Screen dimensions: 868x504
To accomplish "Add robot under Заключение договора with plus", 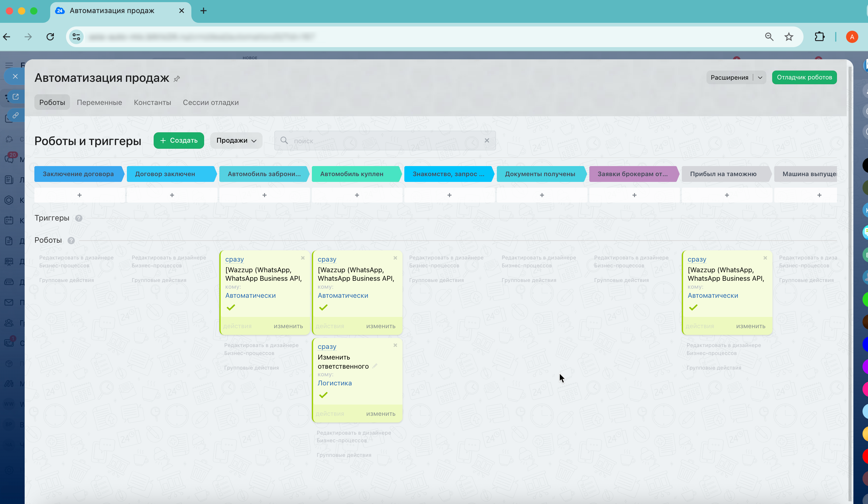I will pos(80,195).
